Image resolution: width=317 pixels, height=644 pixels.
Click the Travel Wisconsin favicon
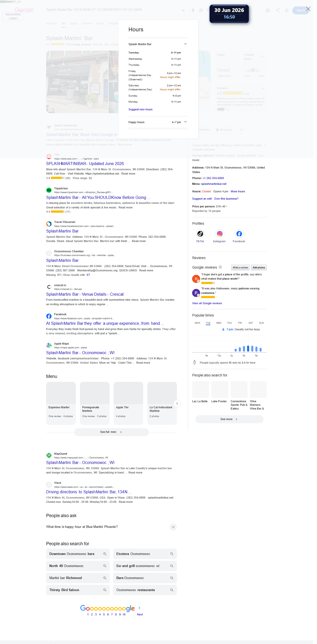(49, 224)
